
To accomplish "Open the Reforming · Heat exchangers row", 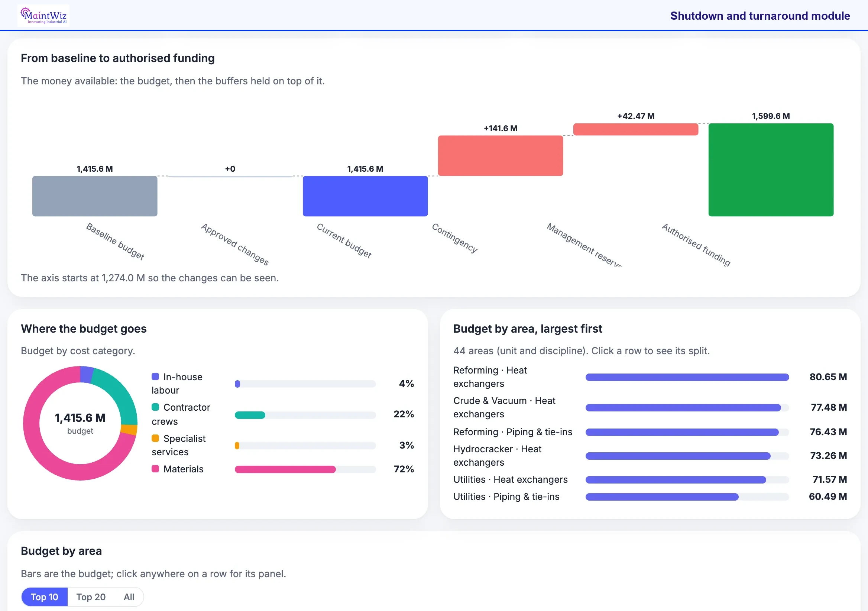I will click(650, 377).
